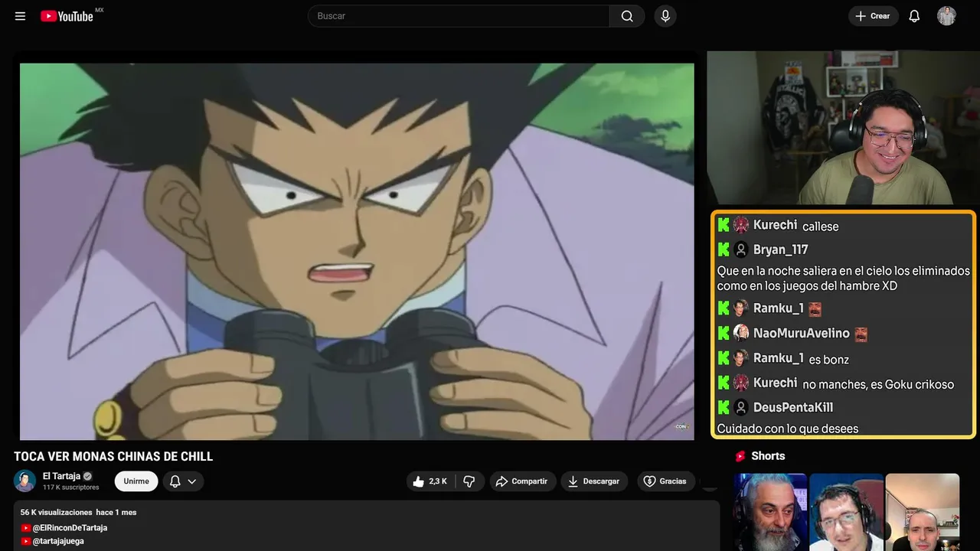980x551 pixels.
Task: Dislike the video with thumbs down
Action: click(469, 481)
